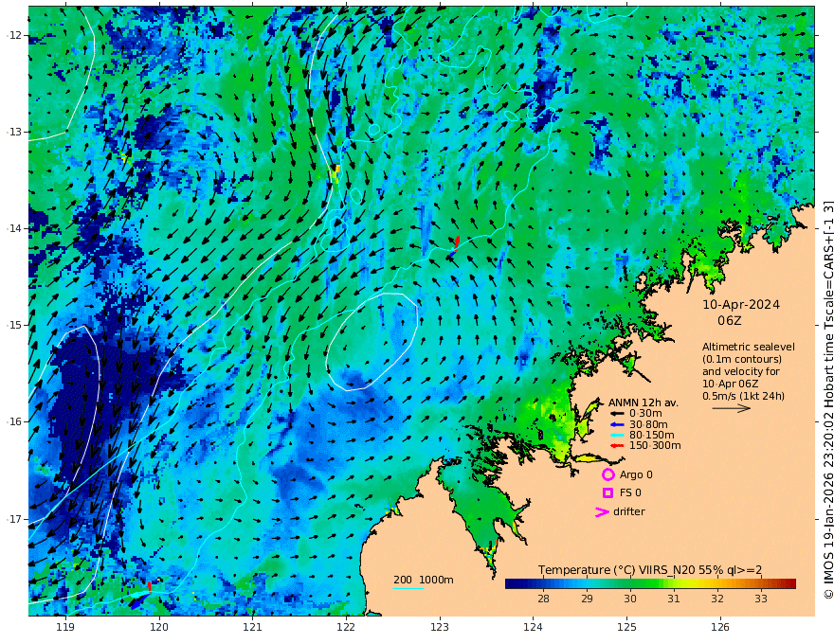This screenshot has width=834, height=644.
Task: Click the red 150-300m legend arrow
Action: pyautogui.click(x=617, y=446)
